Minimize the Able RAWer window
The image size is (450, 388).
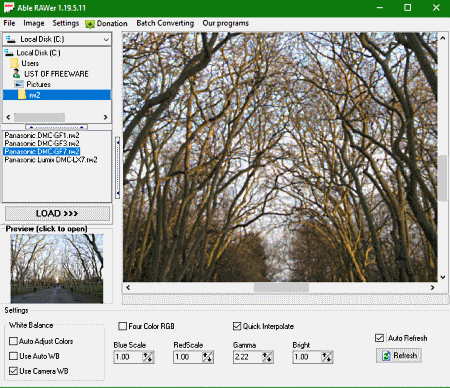point(380,7)
